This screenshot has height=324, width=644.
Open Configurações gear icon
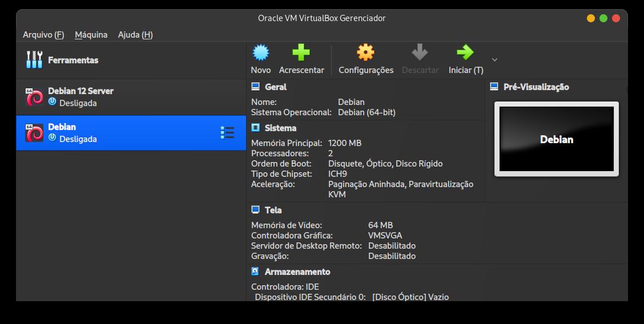[x=365, y=52]
